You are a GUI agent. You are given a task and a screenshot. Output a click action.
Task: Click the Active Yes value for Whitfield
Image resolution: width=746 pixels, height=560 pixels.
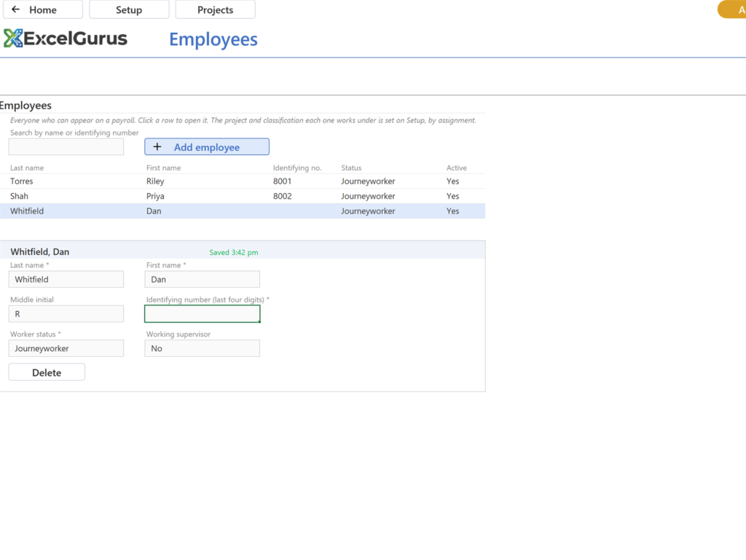tap(452, 211)
